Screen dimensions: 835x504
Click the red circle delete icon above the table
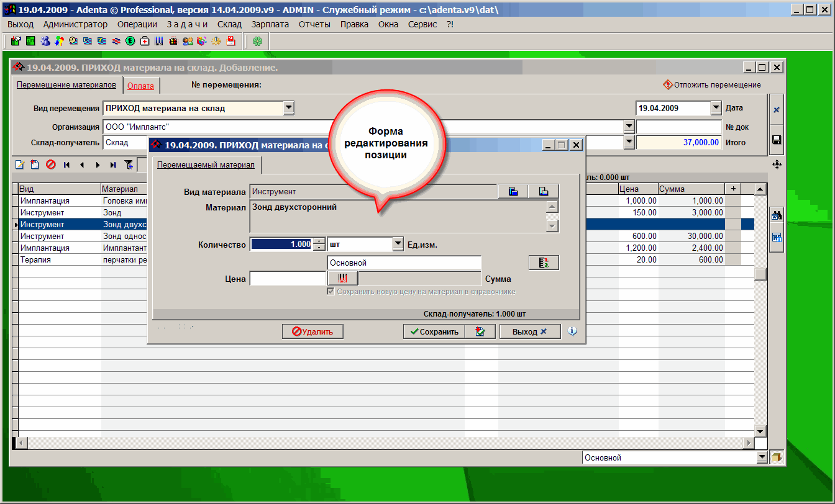click(50, 164)
